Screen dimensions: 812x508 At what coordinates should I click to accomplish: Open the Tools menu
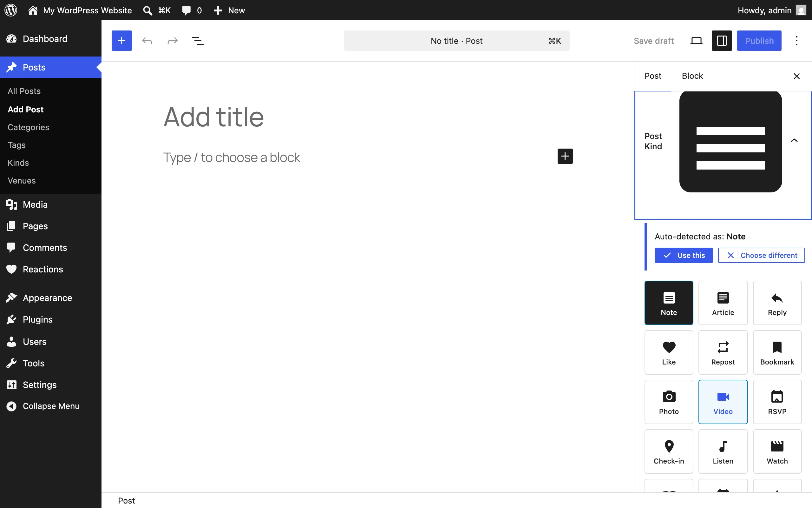51,363
